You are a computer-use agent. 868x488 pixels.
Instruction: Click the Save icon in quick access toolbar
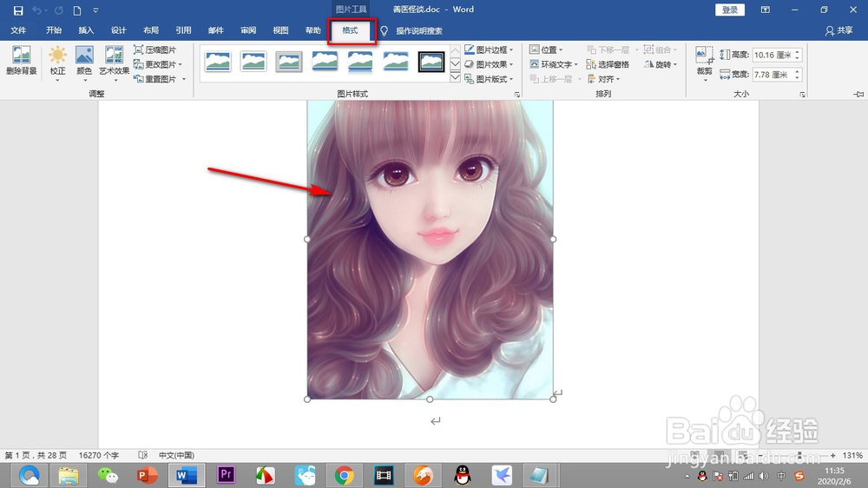tap(18, 10)
